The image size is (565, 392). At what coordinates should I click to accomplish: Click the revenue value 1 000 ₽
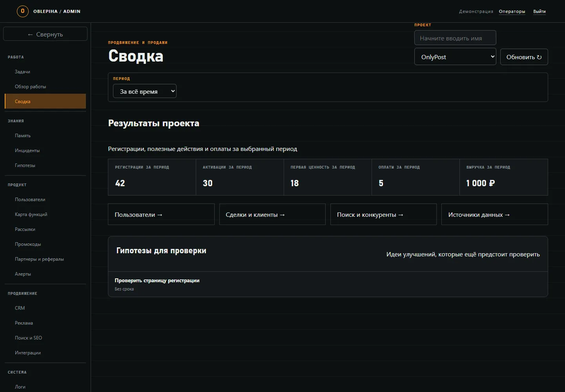pyautogui.click(x=481, y=183)
